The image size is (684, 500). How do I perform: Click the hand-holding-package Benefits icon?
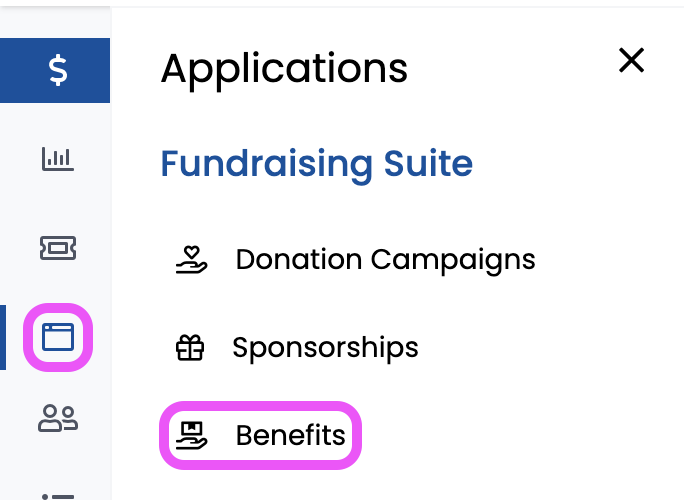pos(192,435)
